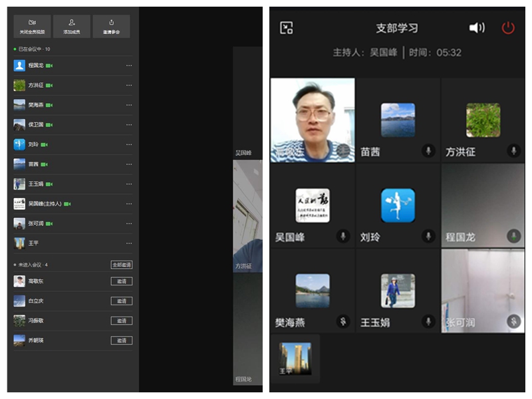Open more options for 樊海燕 in participant list
Viewport: 532px width, 399px height.
[x=128, y=104]
